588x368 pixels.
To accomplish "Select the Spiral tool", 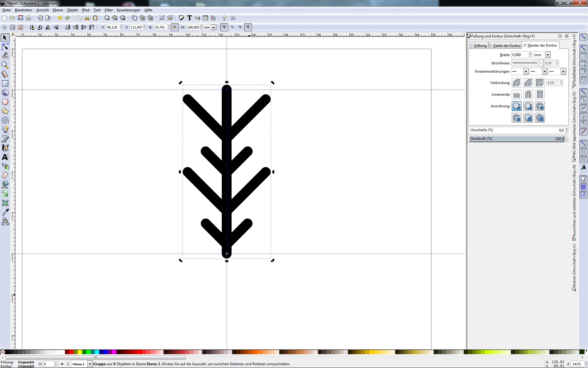I will coord(5,120).
